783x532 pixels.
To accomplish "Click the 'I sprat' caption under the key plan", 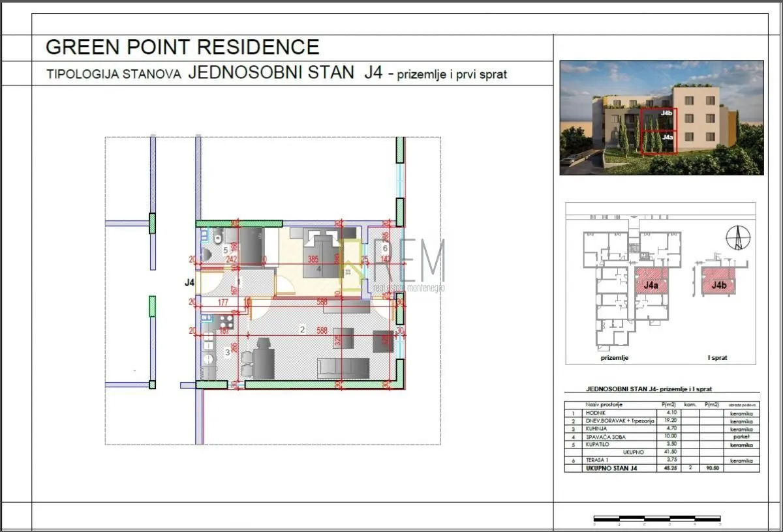I will pos(717,358).
